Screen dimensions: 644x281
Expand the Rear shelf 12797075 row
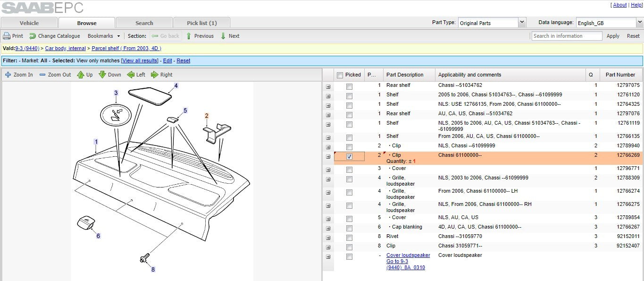point(328,87)
